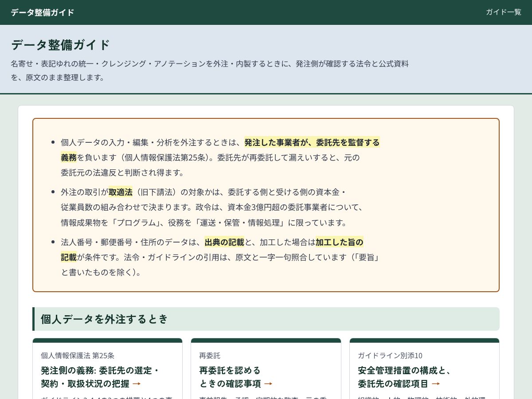Click the highlighted 加工した旨の phrase
532x399 pixels.
point(340,243)
